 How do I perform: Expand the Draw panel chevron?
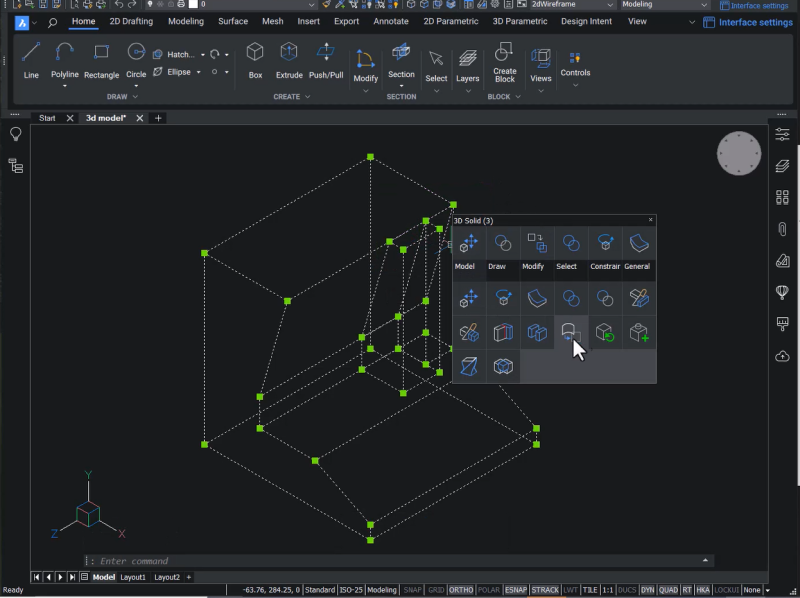click(x=135, y=97)
